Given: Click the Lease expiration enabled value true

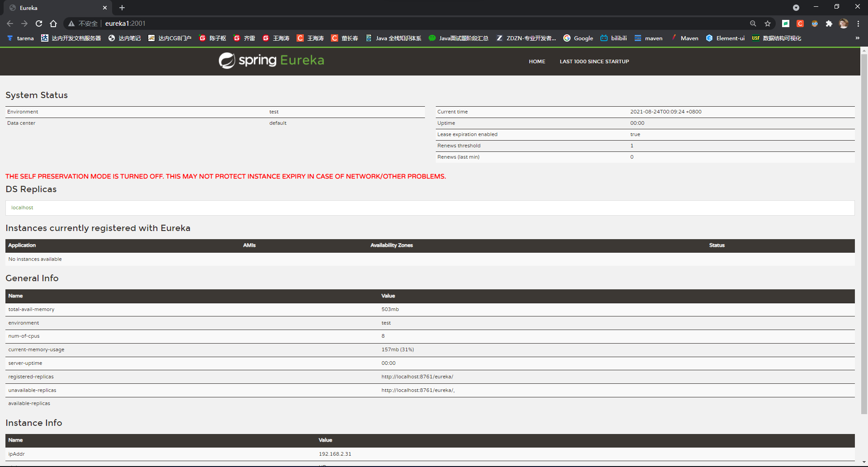Looking at the screenshot, I should click(x=635, y=134).
